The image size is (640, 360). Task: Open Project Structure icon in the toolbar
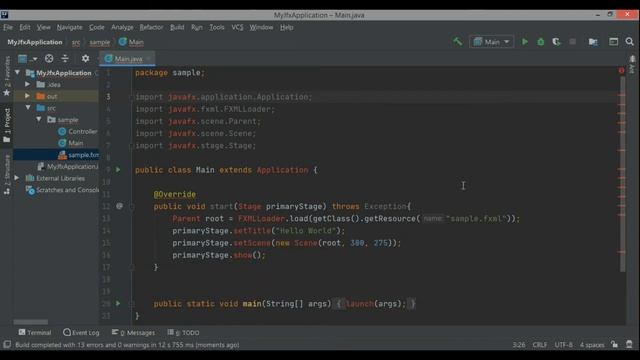(x=593, y=42)
